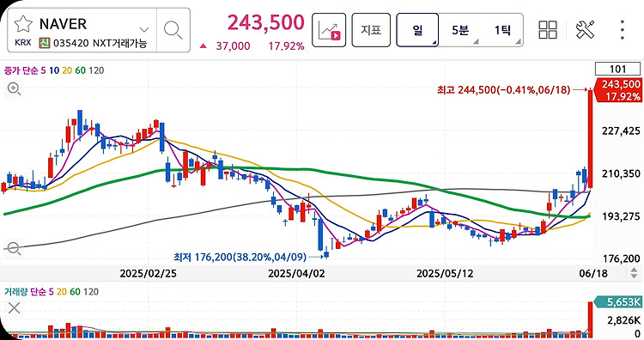Click the 2,826K volume axis label
Viewport: 644px width, 340px height.
[623, 321]
